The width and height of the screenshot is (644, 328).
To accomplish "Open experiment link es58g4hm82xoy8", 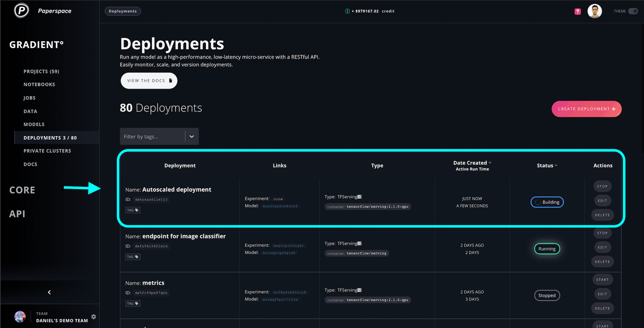I will click(290, 292).
